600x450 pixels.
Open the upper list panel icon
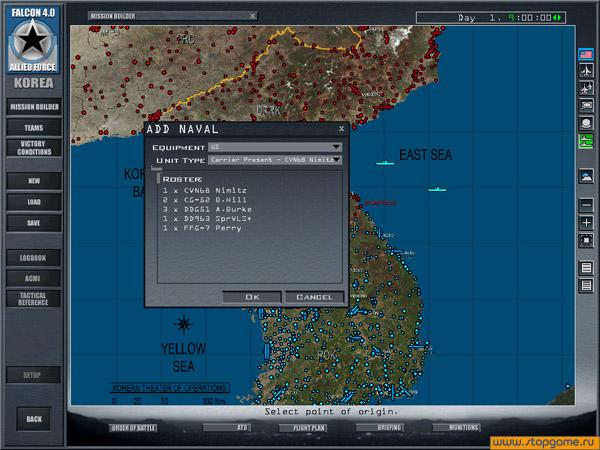click(x=586, y=268)
